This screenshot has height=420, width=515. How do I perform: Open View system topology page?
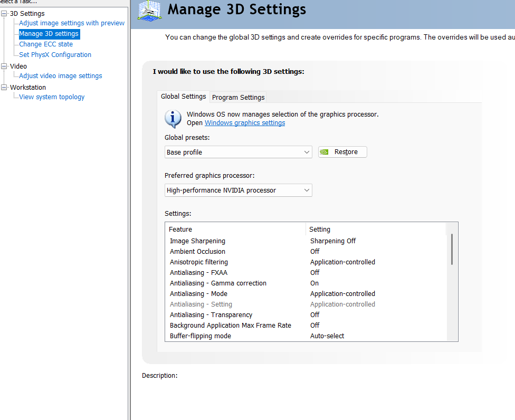[x=52, y=97]
